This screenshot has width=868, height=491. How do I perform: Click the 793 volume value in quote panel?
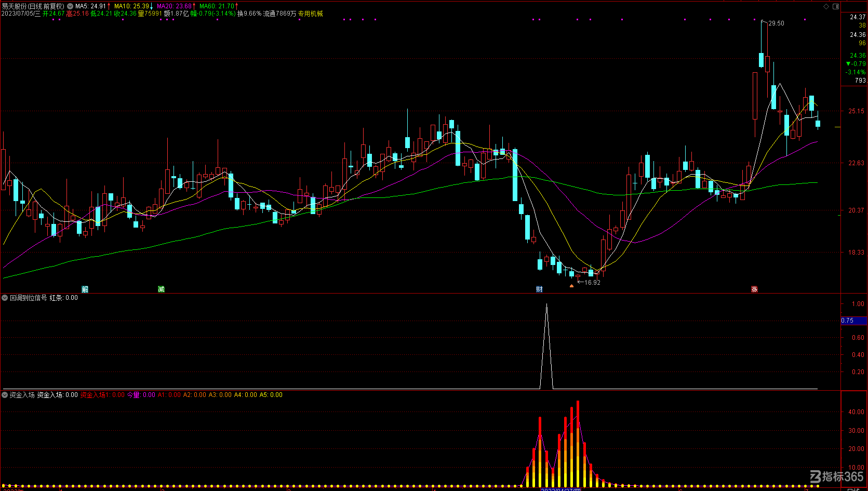(x=860, y=81)
